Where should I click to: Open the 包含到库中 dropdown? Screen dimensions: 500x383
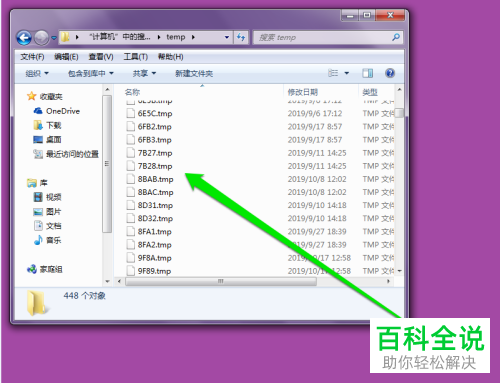tap(91, 73)
